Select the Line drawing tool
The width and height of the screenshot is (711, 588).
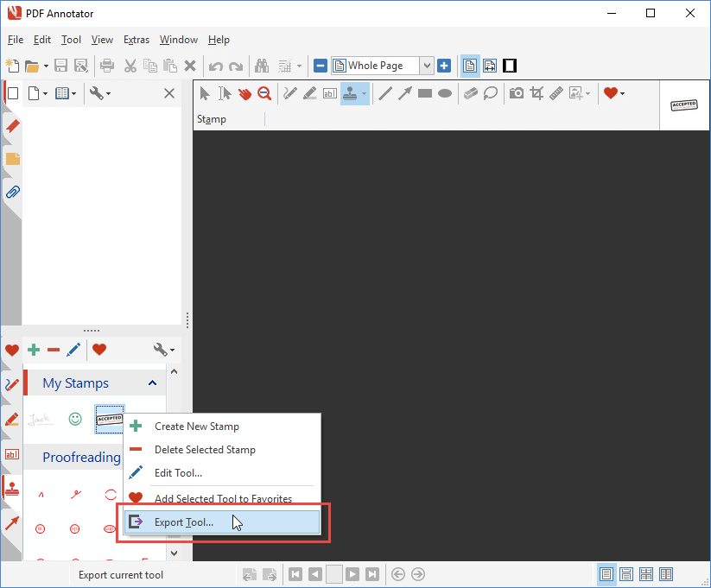pos(385,93)
